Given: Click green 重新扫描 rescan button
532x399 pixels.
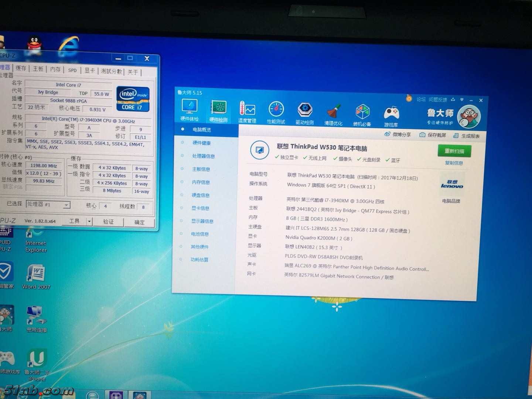Looking at the screenshot, I should click(454, 151).
